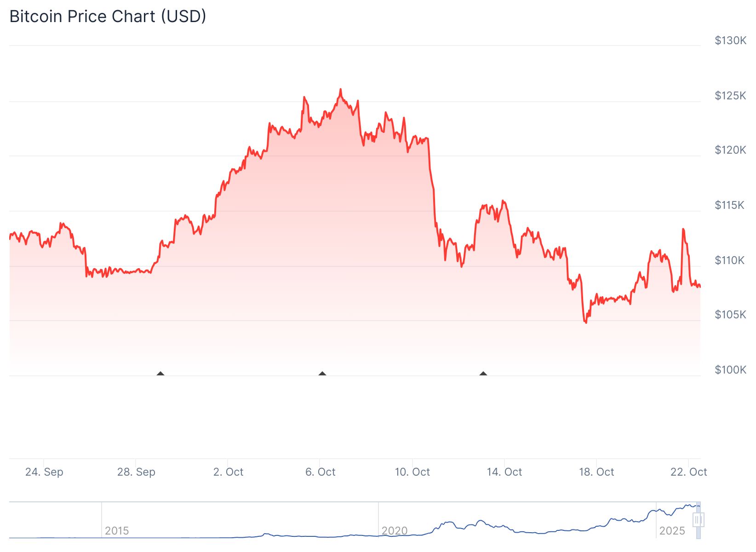This screenshot has width=756, height=552.
Task: Click the price spike near 22 Oct
Action: coord(683,229)
